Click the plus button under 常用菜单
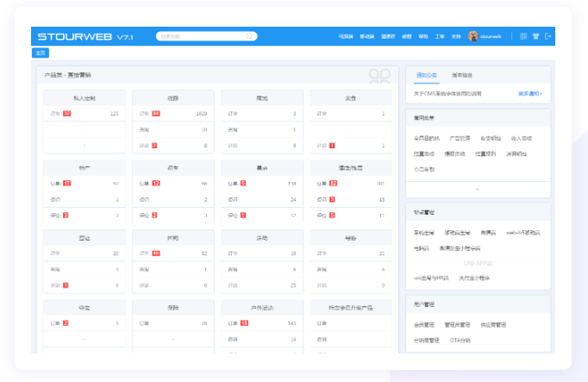The width and height of the screenshot is (588, 382). (478, 189)
